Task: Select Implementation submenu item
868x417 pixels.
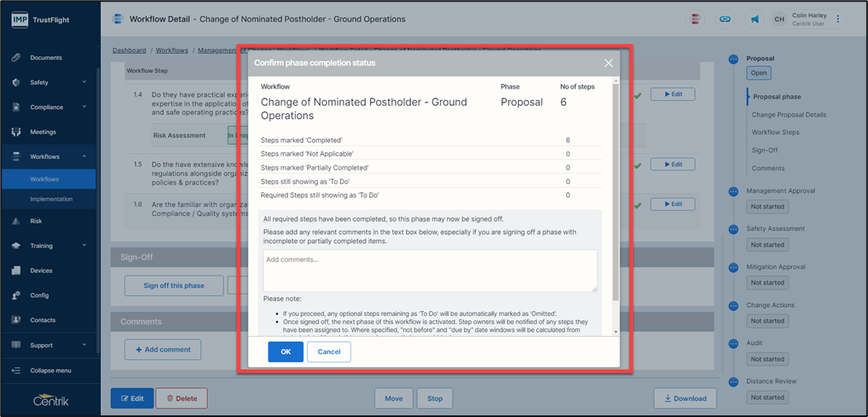Action: (x=51, y=199)
